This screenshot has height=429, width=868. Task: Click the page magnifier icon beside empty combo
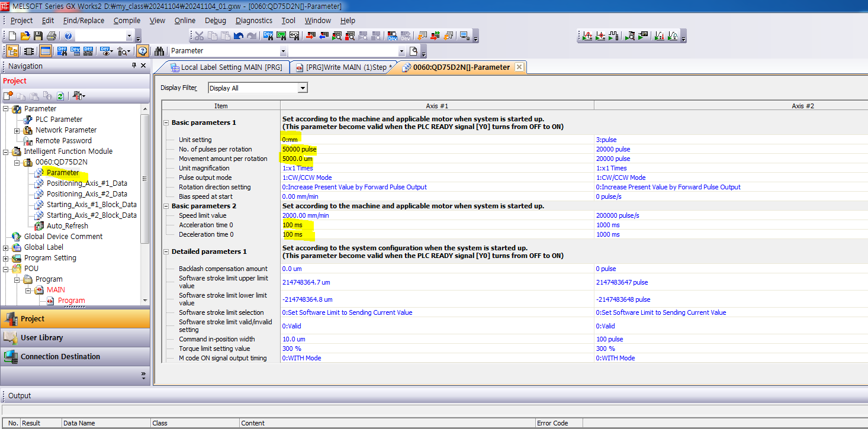click(x=413, y=51)
